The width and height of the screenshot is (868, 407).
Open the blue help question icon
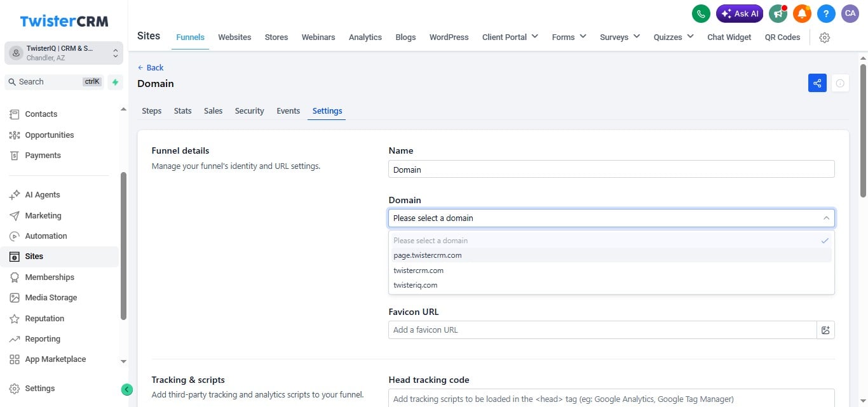click(x=826, y=13)
